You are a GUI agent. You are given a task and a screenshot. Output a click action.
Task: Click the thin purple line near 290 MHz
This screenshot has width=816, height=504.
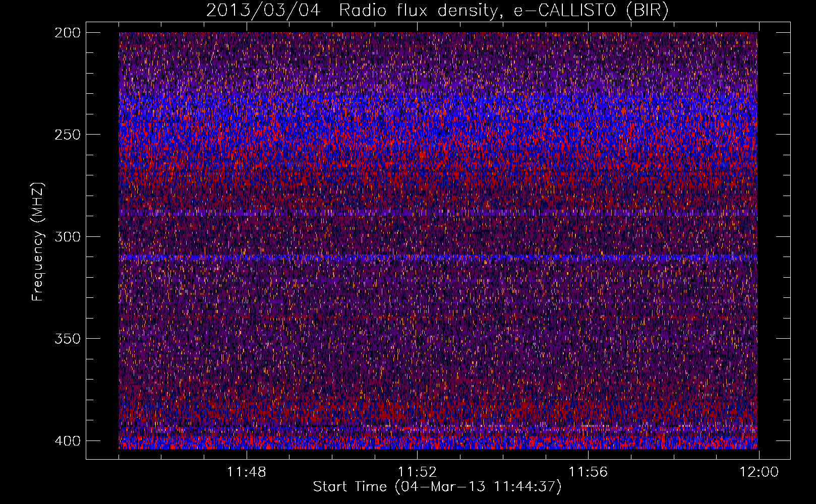tap(438, 214)
